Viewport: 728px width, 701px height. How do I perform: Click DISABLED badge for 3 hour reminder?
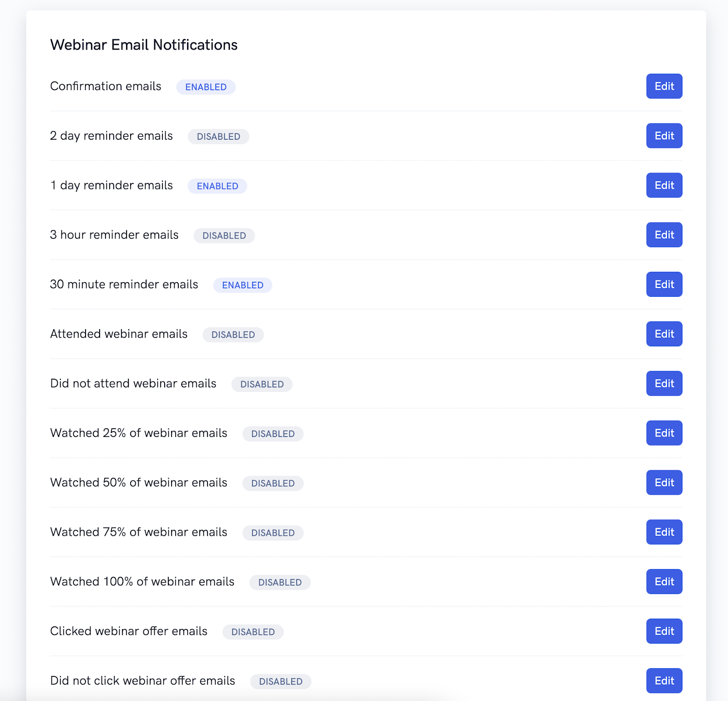224,236
